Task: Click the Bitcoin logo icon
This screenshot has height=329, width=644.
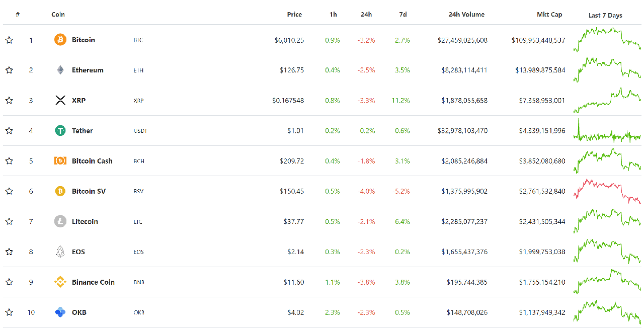Action: pos(60,40)
